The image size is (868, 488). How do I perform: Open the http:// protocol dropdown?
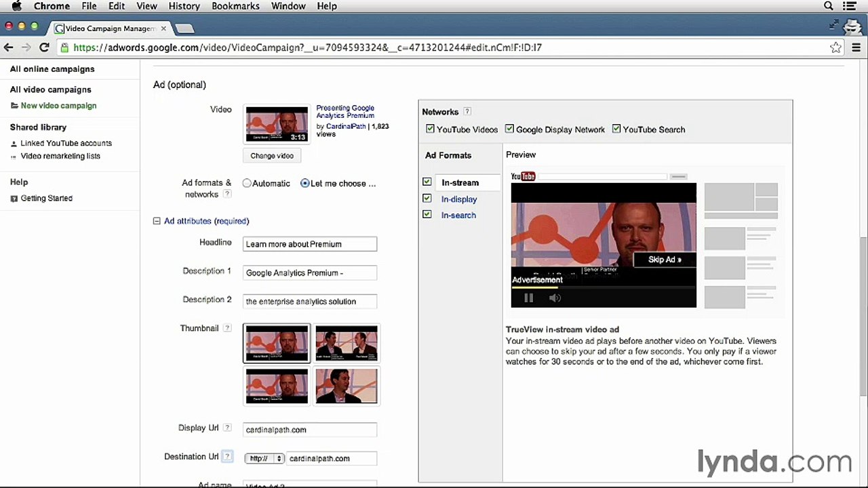(x=264, y=458)
